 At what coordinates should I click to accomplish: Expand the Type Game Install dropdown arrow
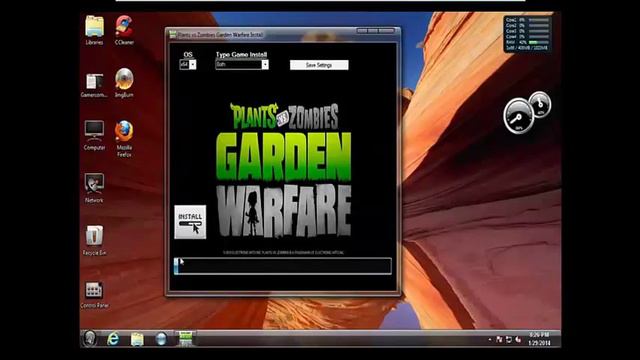point(265,64)
